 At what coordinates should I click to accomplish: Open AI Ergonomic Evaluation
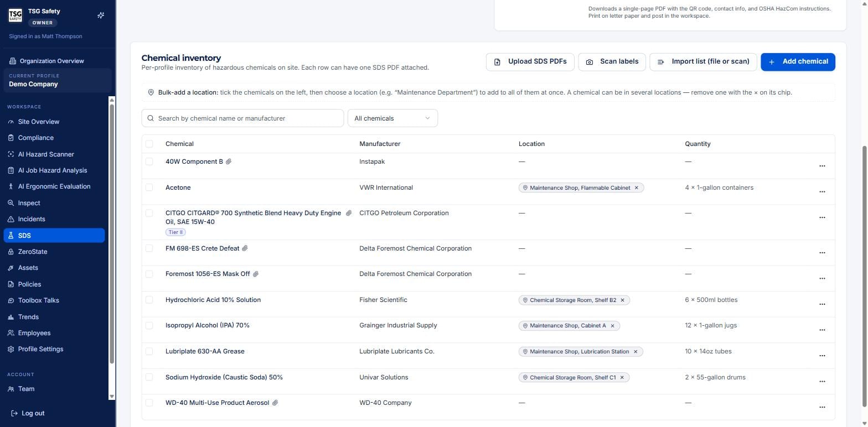pos(54,186)
